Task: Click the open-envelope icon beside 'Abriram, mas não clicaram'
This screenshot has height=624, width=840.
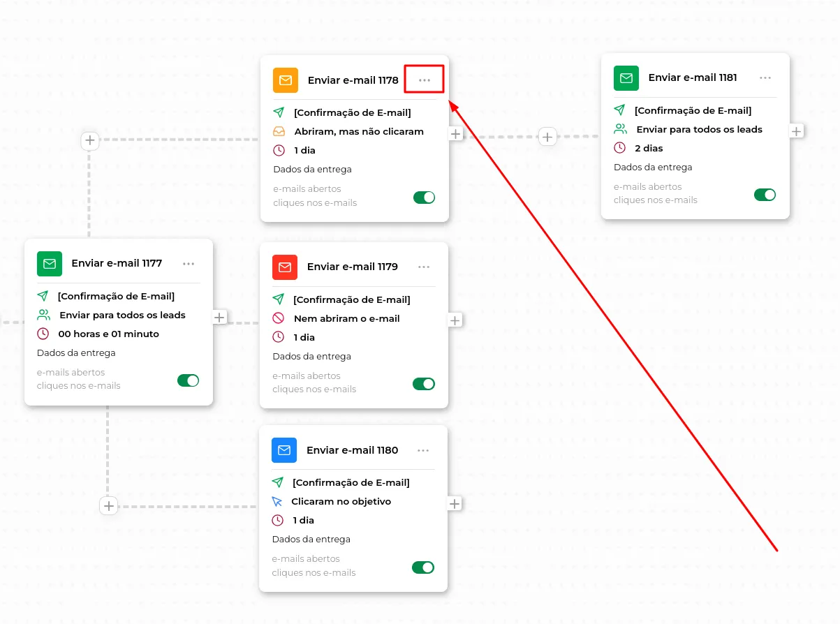Action: (x=279, y=131)
